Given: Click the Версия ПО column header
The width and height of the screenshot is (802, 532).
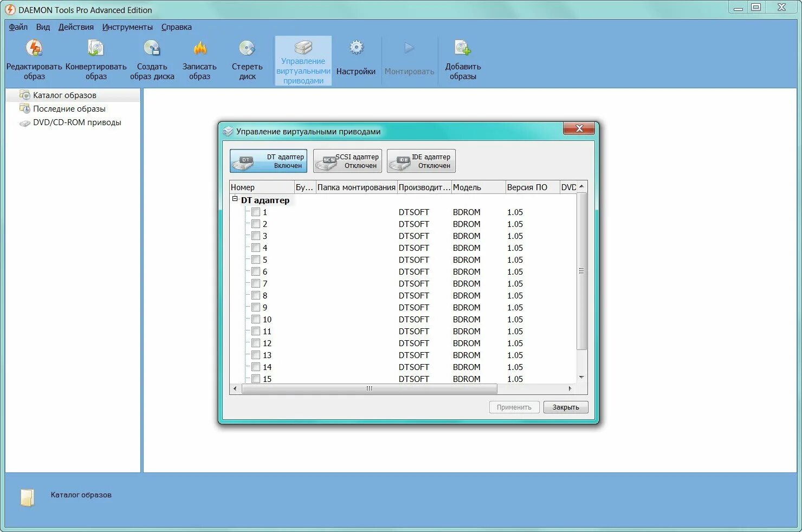Looking at the screenshot, I should coord(533,187).
